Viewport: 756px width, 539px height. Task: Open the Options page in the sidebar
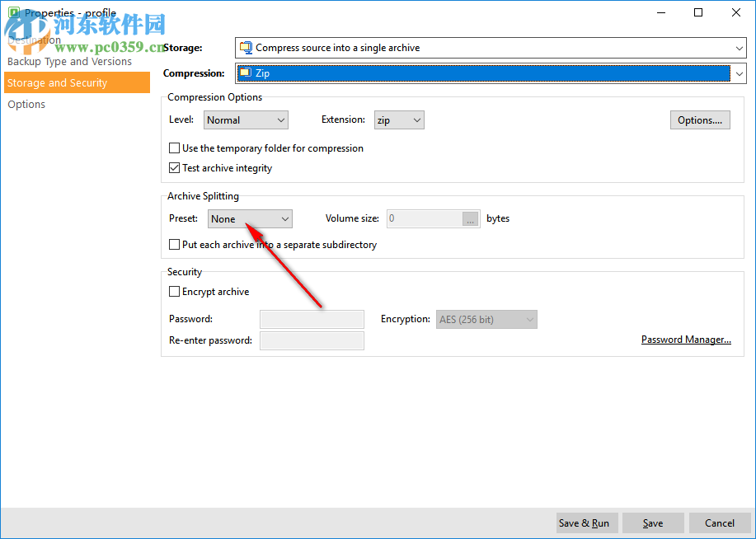(26, 104)
